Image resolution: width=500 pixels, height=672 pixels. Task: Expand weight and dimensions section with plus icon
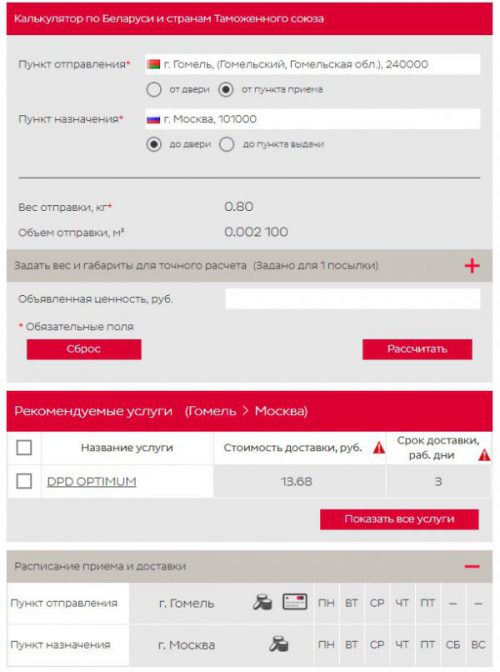(x=472, y=266)
